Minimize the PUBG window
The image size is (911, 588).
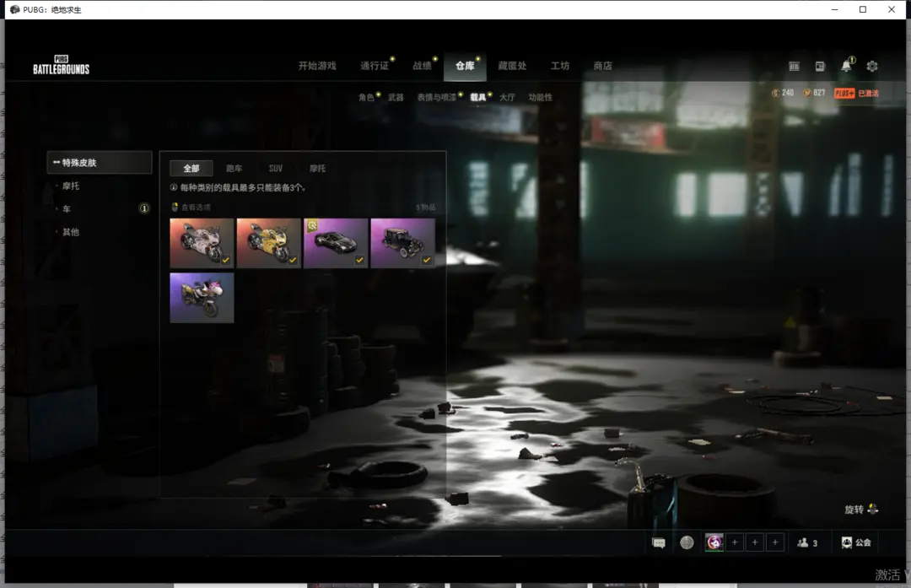coord(834,9)
